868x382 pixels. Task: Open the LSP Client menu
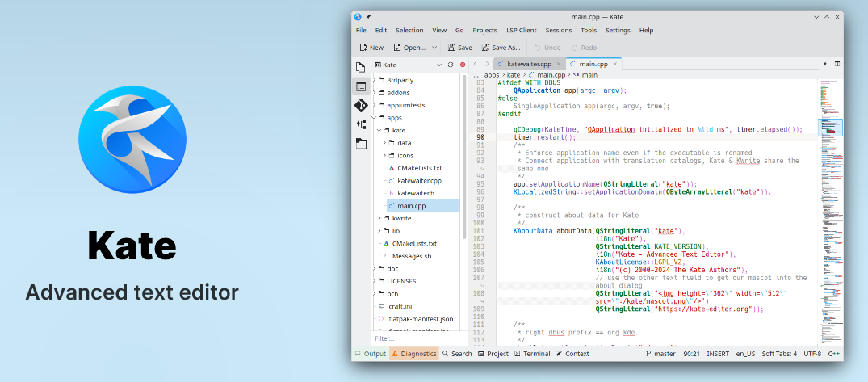coord(522,31)
